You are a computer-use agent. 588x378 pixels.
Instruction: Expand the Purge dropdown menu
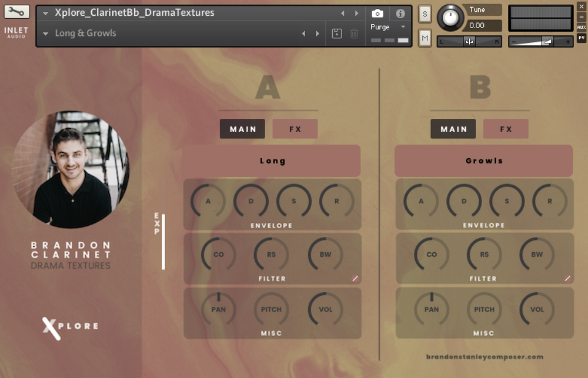pyautogui.click(x=403, y=27)
